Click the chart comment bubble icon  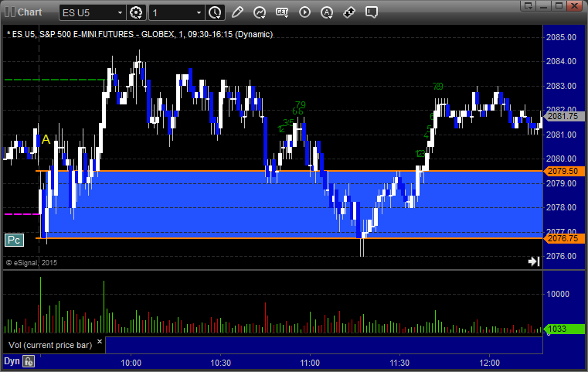[x=371, y=12]
